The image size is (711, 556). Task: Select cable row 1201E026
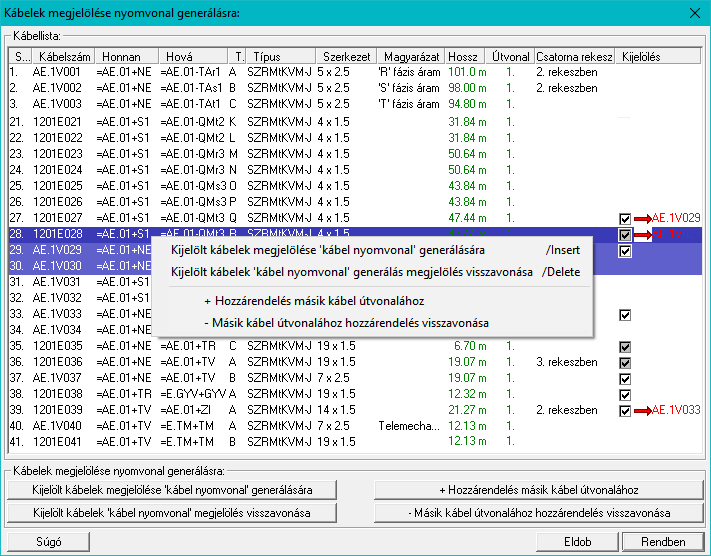(x=356, y=202)
